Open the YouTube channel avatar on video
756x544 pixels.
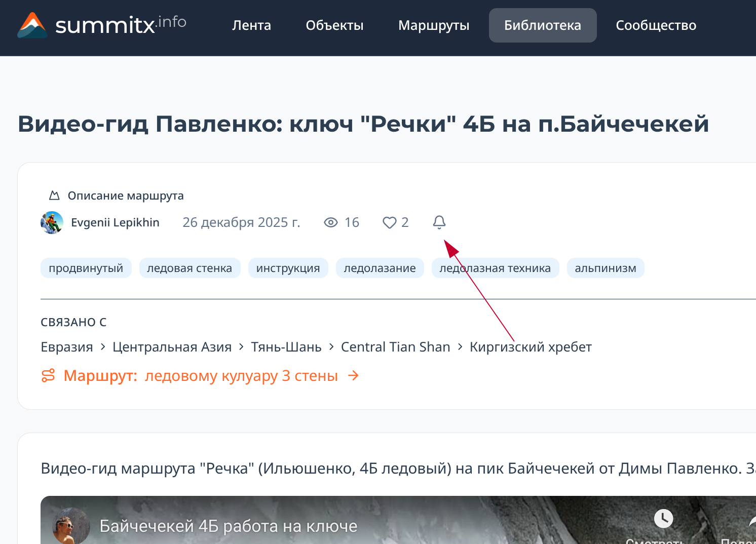(x=71, y=526)
